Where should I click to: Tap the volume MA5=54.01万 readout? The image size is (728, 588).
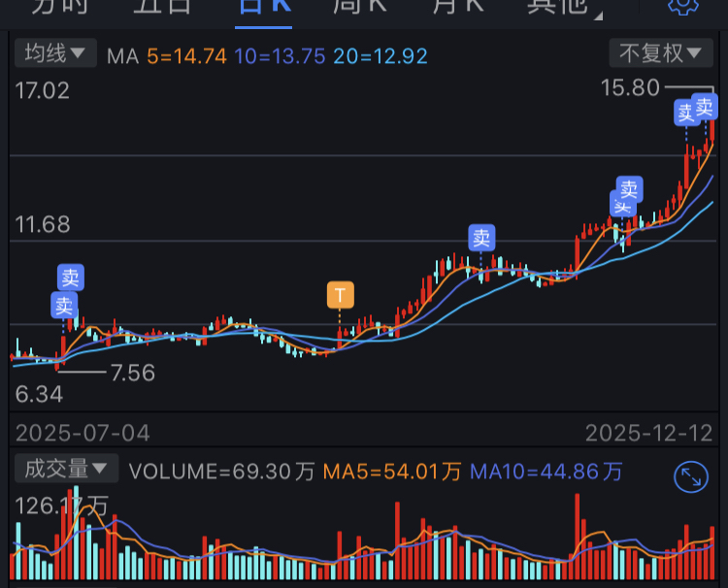tap(392, 472)
